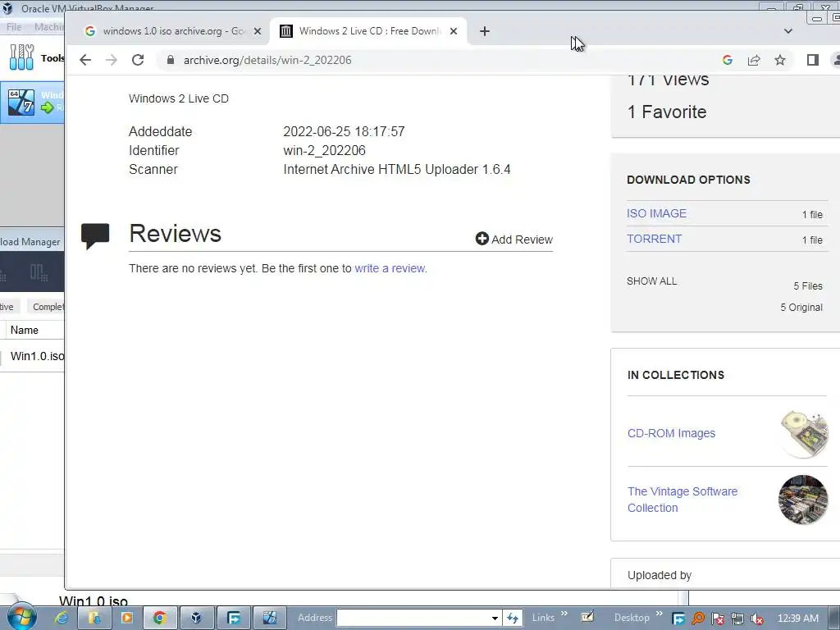This screenshot has height=630, width=840.
Task: Click the download manager tray icon
Action: (x=678, y=619)
